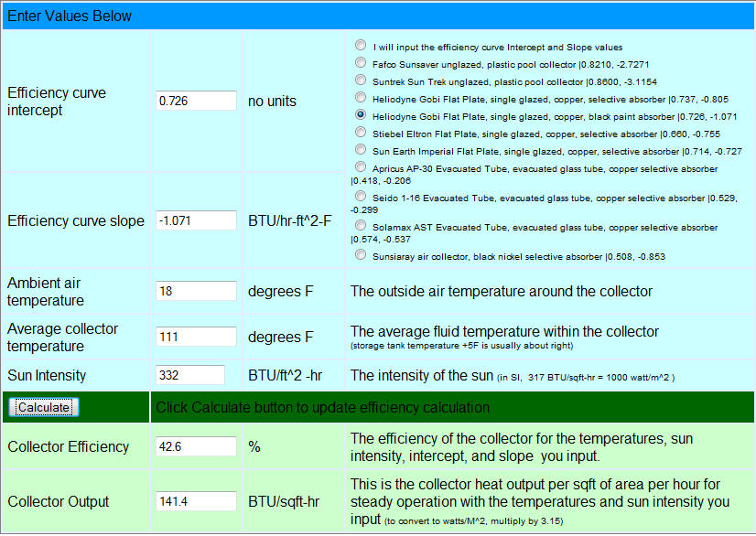Click the Average collector temperature field
Image resolution: width=756 pixels, height=536 pixels.
click(x=196, y=337)
